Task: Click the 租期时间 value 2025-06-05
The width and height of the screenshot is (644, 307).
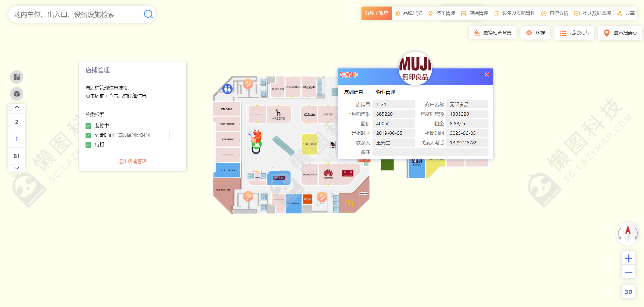Action: coord(467,133)
